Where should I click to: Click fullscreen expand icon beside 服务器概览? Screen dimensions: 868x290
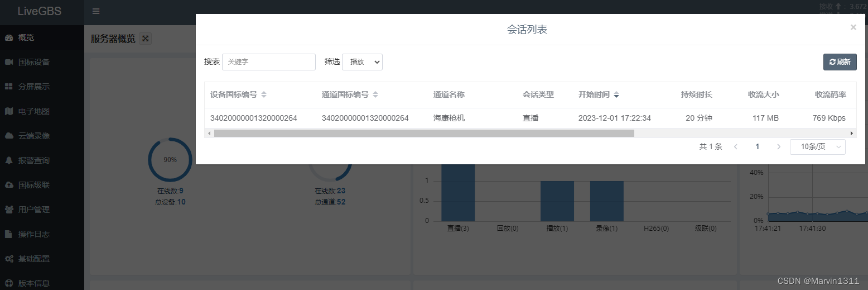[146, 39]
